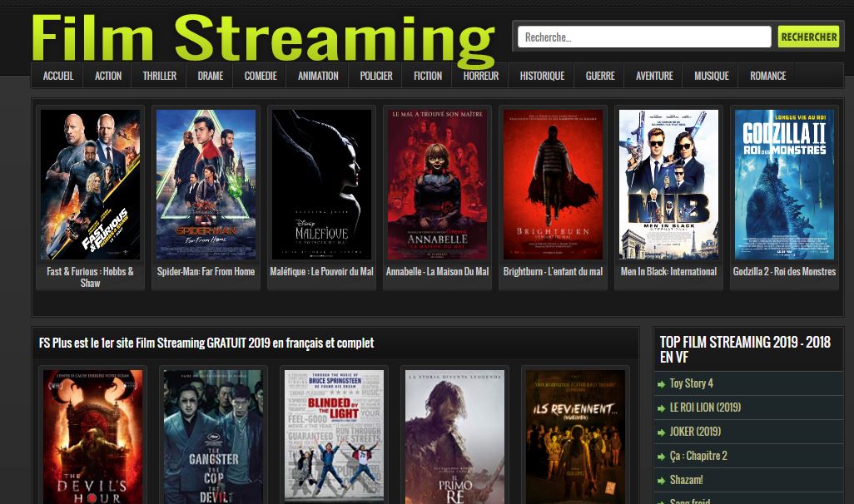Screen dimensions: 854x504
Task: Open the MUSIQUE category
Action: [x=711, y=76]
